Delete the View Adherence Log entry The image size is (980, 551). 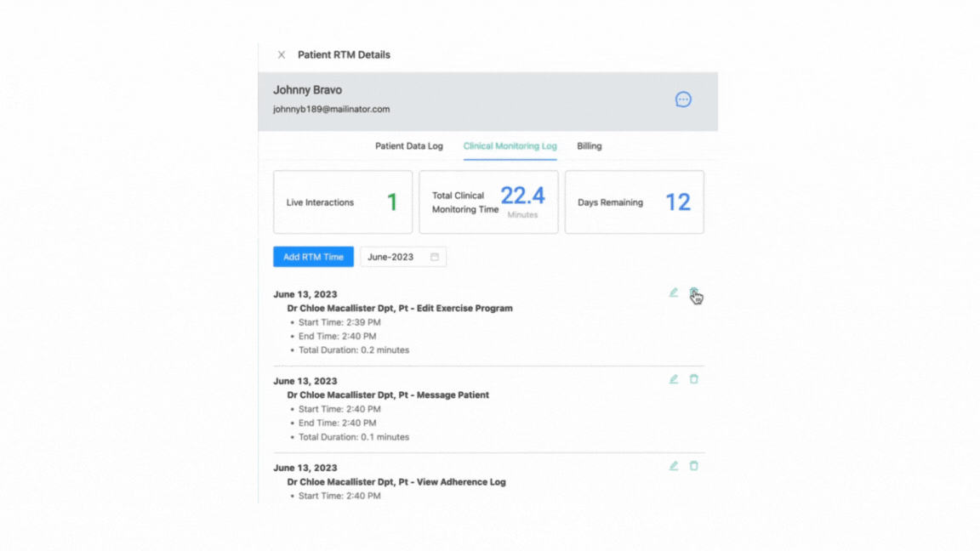[x=693, y=466]
